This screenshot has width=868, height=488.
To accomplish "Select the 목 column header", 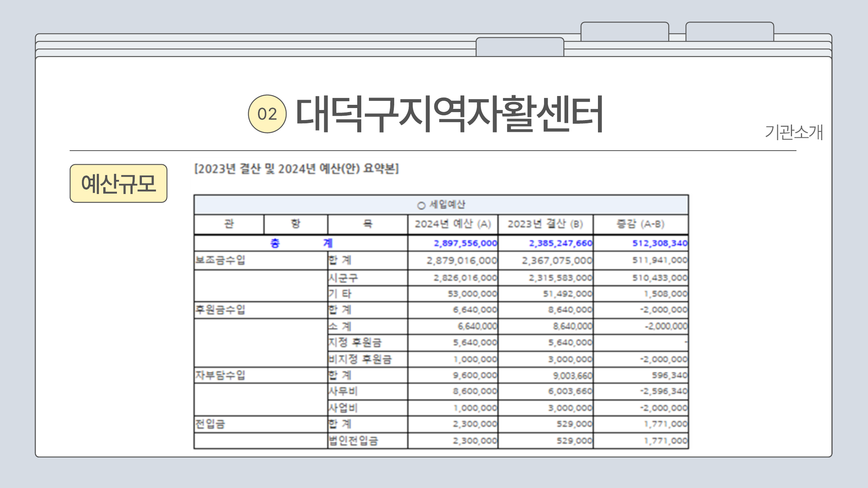I will pyautogui.click(x=368, y=224).
